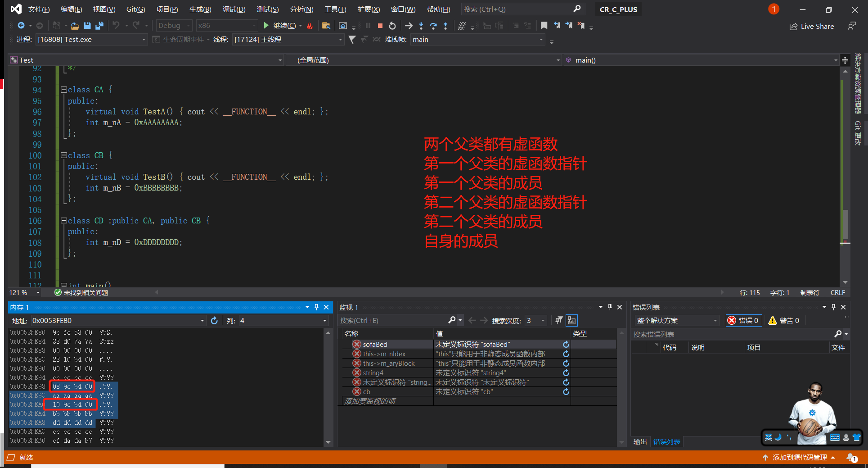The width and height of the screenshot is (868, 468).
Task: Toggle the Errors 0 filter button
Action: click(x=743, y=320)
